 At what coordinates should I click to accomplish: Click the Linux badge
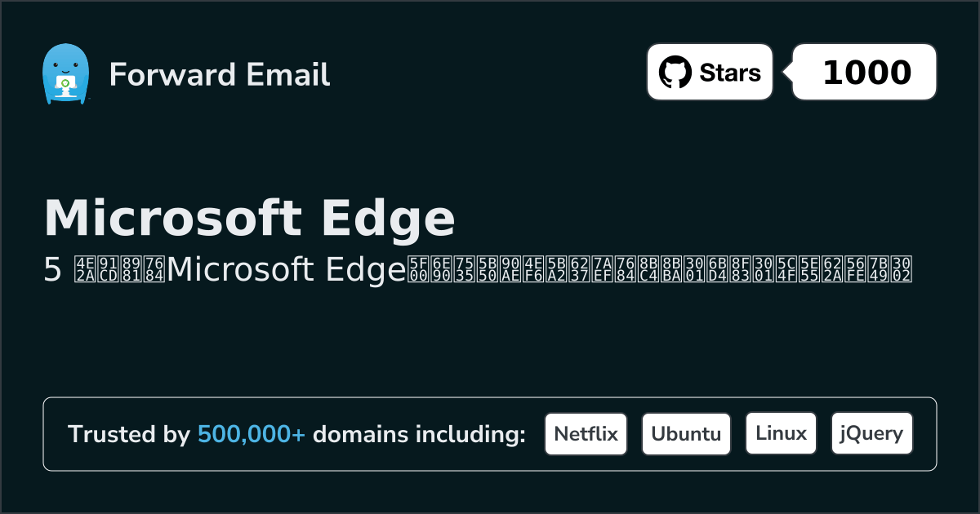(781, 434)
